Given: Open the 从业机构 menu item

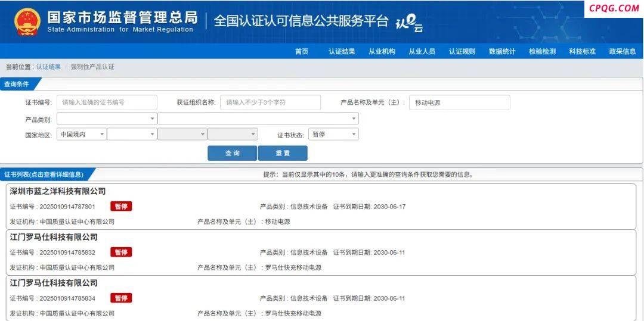Looking at the screenshot, I should 382,52.
